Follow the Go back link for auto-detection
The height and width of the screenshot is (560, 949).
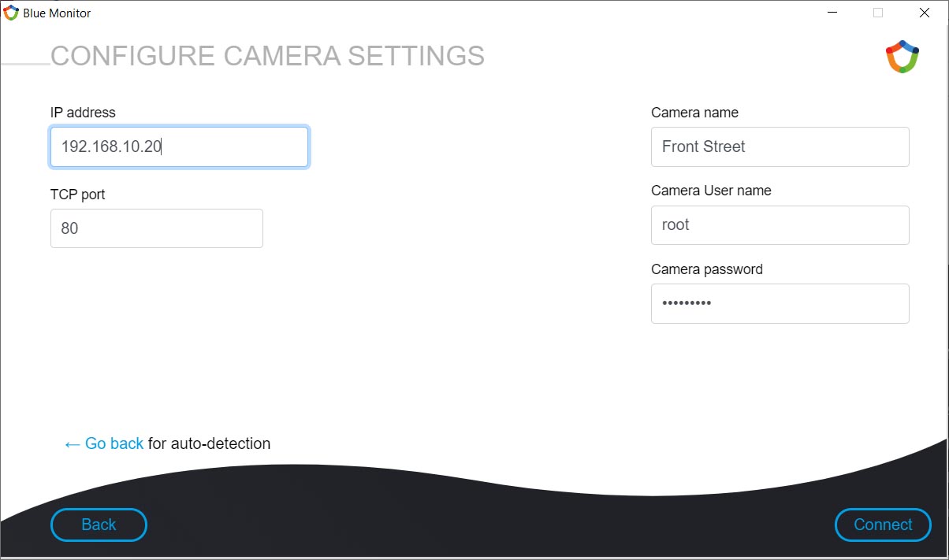click(x=104, y=443)
